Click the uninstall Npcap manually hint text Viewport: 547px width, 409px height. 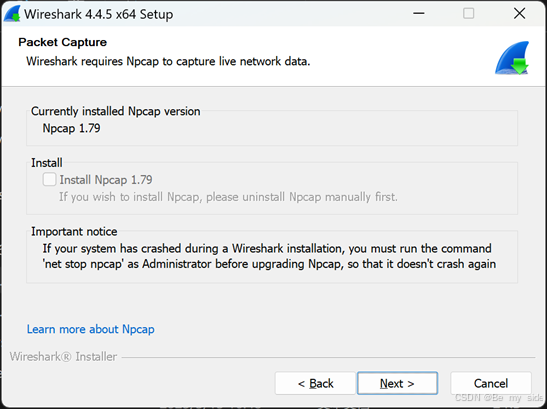tap(228, 197)
